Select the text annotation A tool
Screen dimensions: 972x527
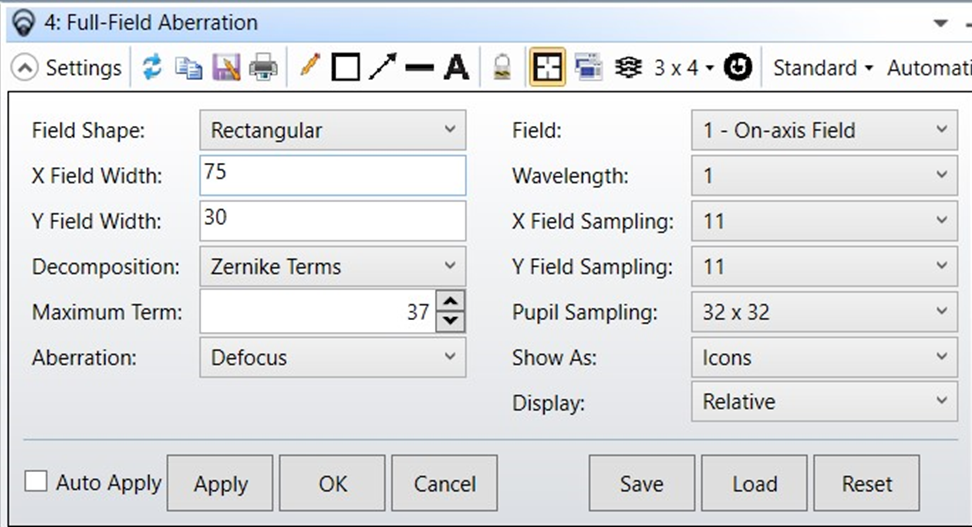tap(456, 68)
